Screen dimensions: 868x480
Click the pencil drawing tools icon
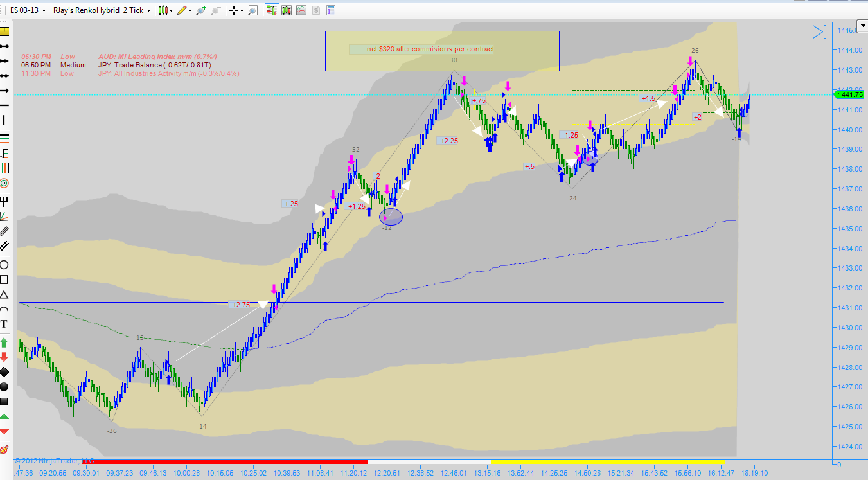click(x=182, y=10)
